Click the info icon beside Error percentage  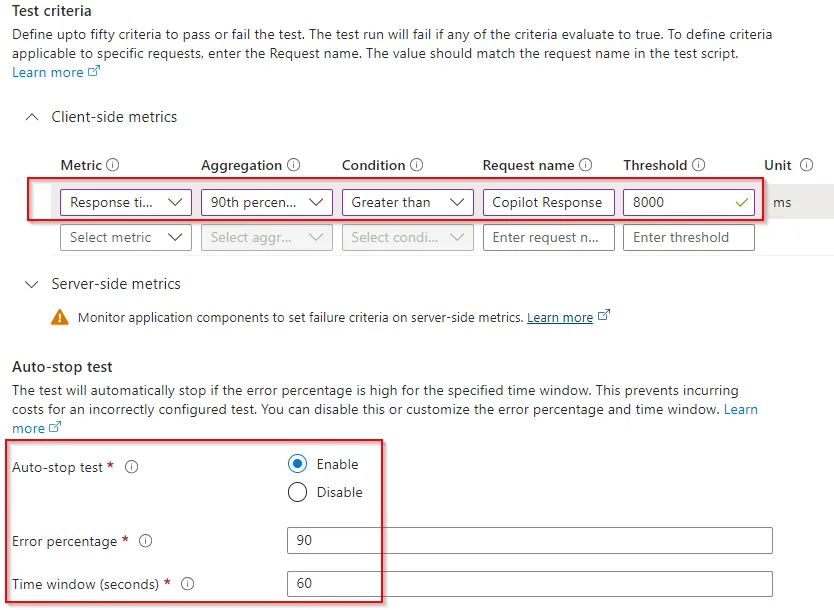pyautogui.click(x=146, y=541)
